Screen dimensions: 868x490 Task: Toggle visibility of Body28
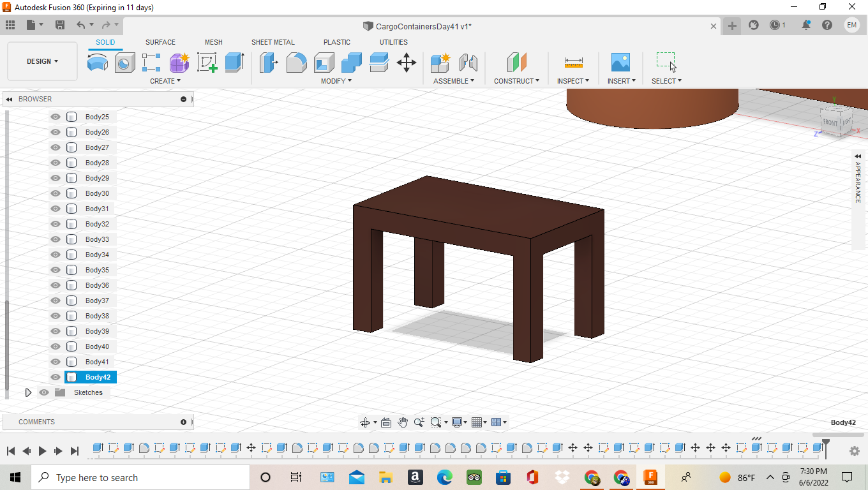(56, 163)
